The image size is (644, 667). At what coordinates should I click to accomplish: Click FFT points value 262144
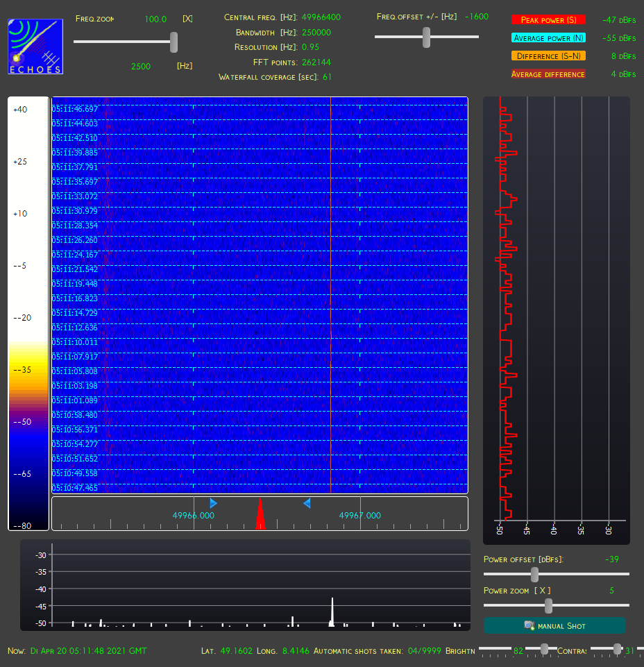[x=316, y=62]
